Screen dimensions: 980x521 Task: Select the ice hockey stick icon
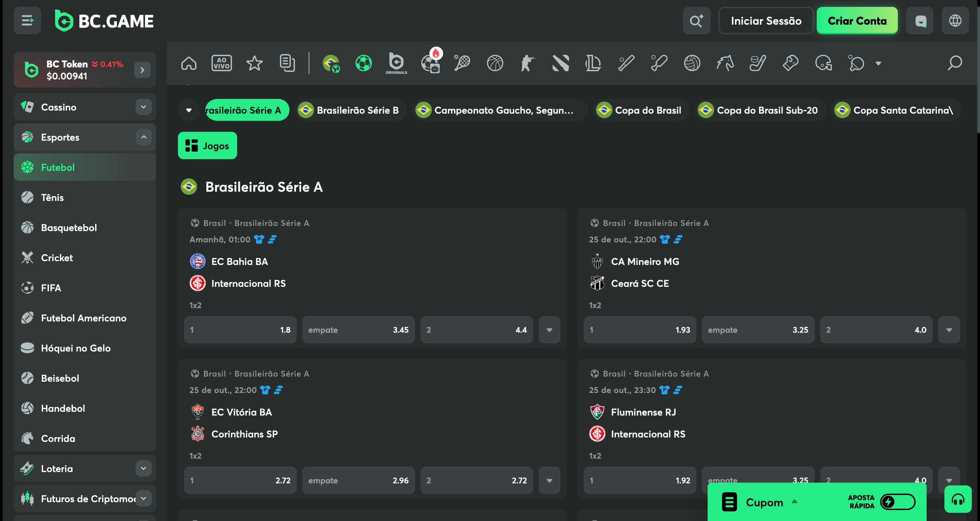[x=758, y=63]
